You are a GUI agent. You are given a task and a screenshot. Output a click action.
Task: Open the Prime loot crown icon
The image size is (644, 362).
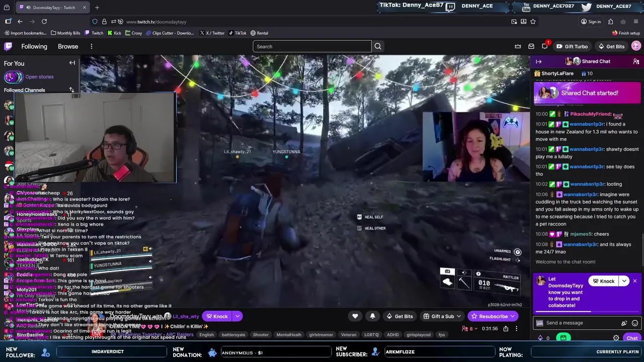(518, 46)
